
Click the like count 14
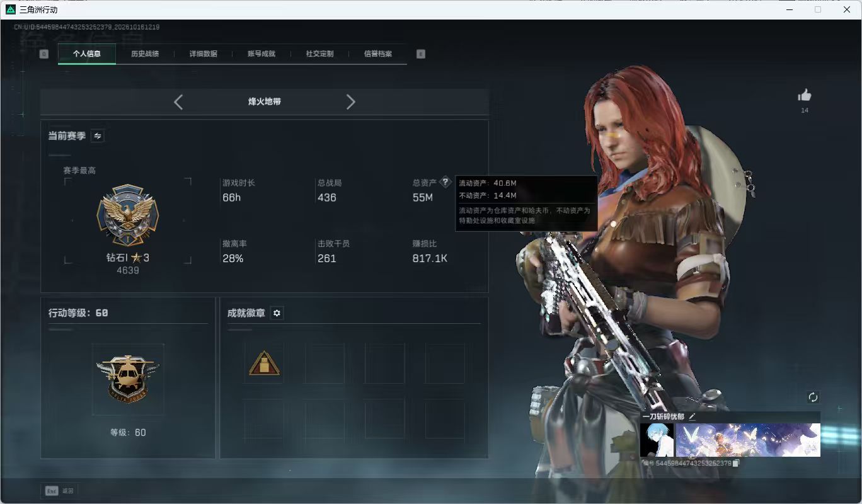805,110
